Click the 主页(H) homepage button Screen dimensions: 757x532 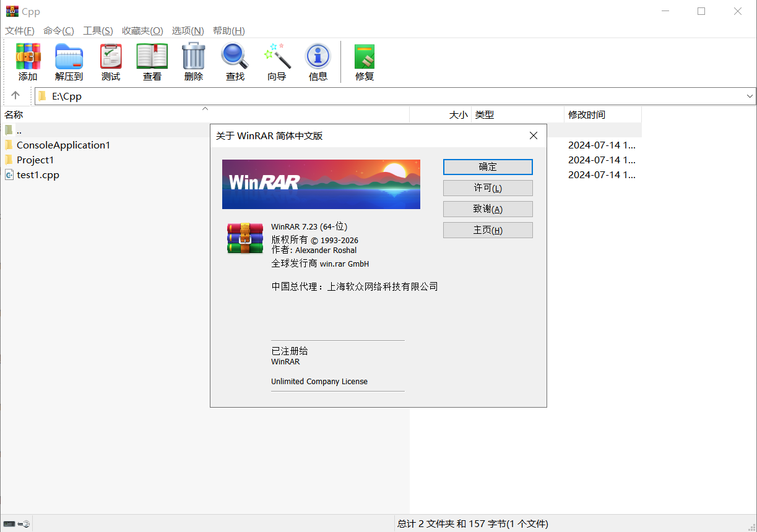point(488,230)
